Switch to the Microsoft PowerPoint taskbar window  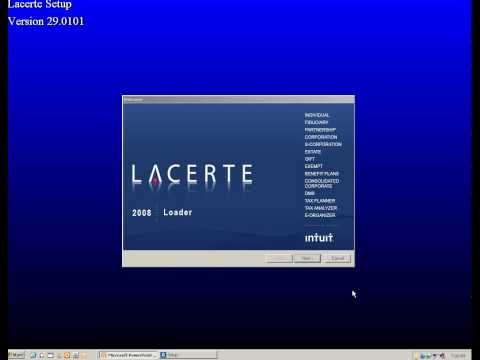pos(128,355)
